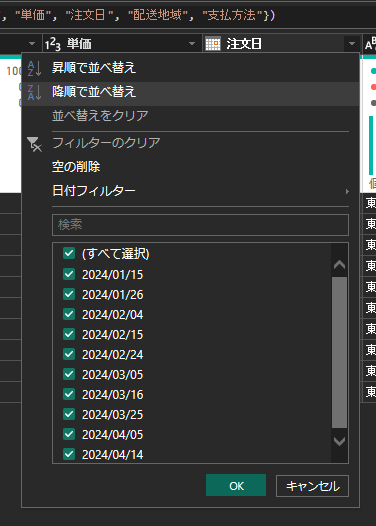Image resolution: width=376 pixels, height=526 pixels.
Task: Open the 注文日 column filter dropdown arrow
Action: [352, 44]
